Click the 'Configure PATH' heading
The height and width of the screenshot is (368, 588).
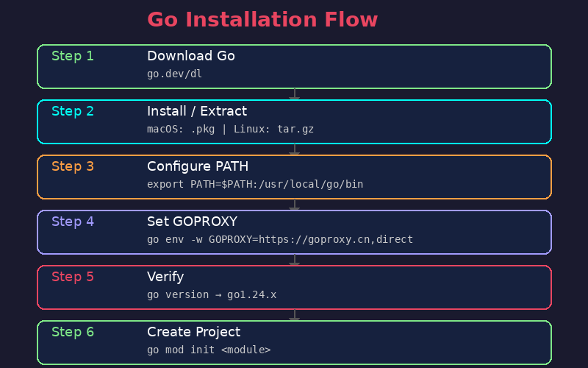point(198,166)
